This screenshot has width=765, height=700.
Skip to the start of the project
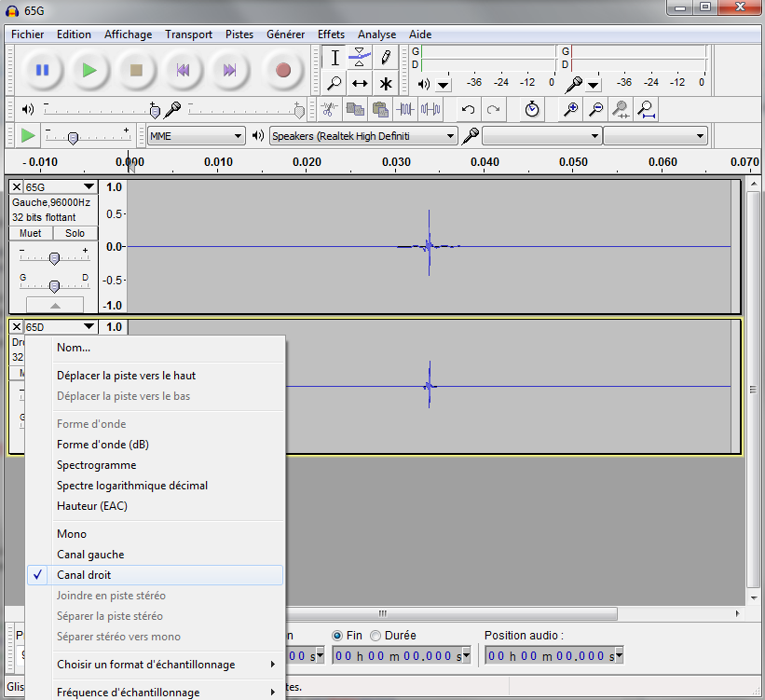(183, 70)
